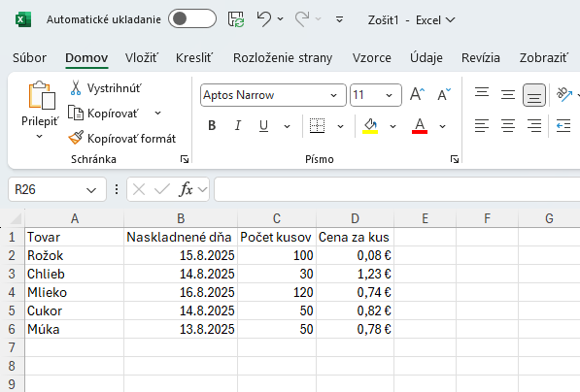Select column B header
Screen dimensions: 580x392
click(181, 218)
